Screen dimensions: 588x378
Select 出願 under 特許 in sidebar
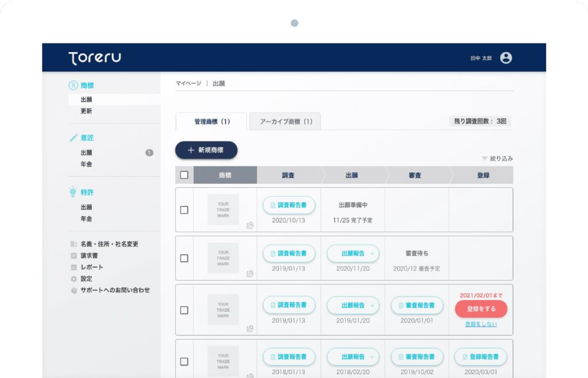click(x=86, y=207)
